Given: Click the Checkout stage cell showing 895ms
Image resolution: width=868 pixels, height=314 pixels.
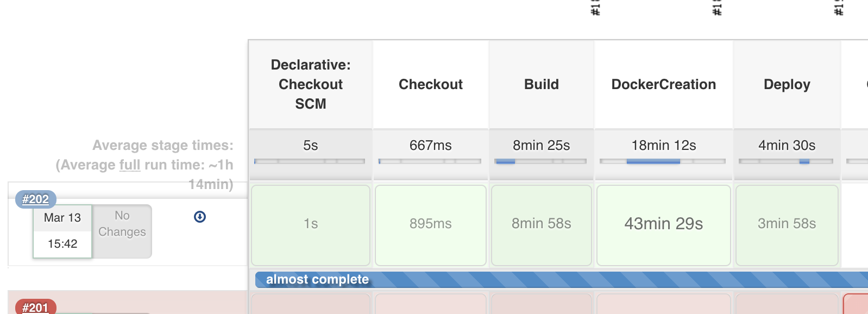Looking at the screenshot, I should (x=430, y=224).
